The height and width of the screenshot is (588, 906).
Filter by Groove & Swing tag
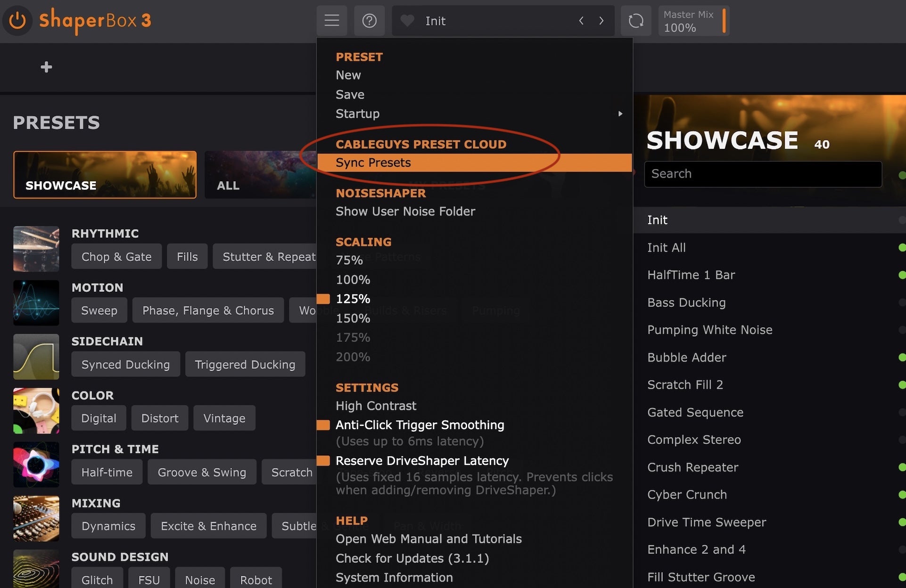coord(202,472)
